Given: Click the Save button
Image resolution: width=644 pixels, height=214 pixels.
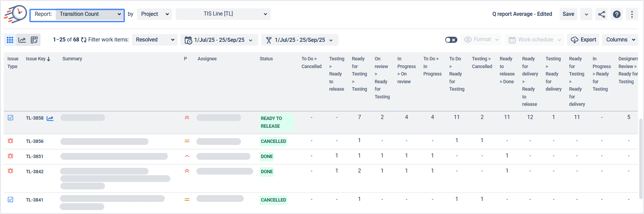Looking at the screenshot, I should 568,14.
